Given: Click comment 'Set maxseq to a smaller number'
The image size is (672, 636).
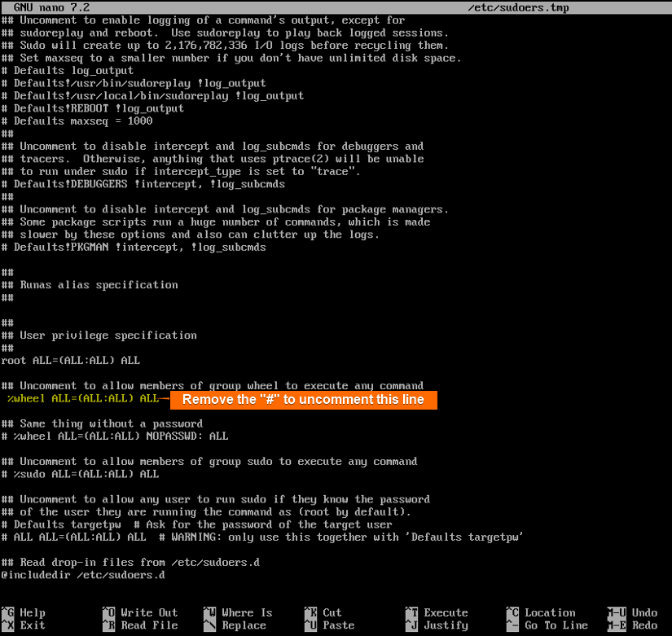Looking at the screenshot, I should point(231,58).
